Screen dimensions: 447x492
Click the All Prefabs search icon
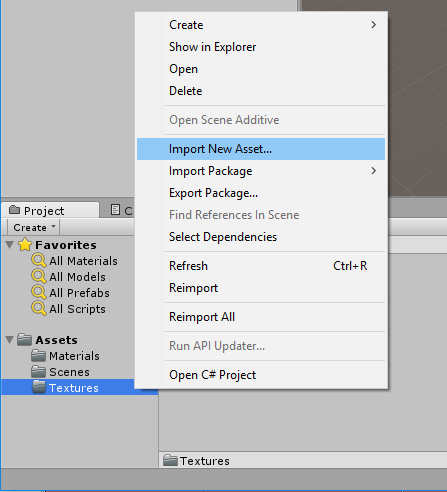pos(39,292)
